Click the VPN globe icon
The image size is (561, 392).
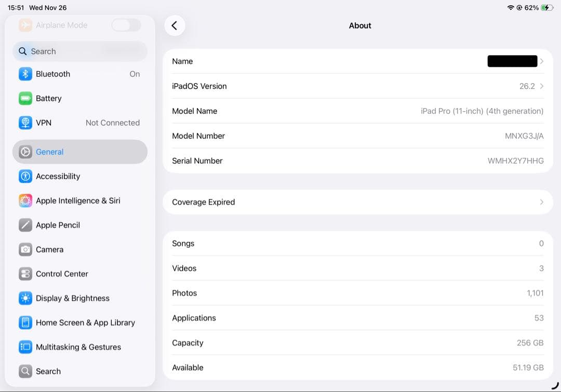click(x=25, y=123)
